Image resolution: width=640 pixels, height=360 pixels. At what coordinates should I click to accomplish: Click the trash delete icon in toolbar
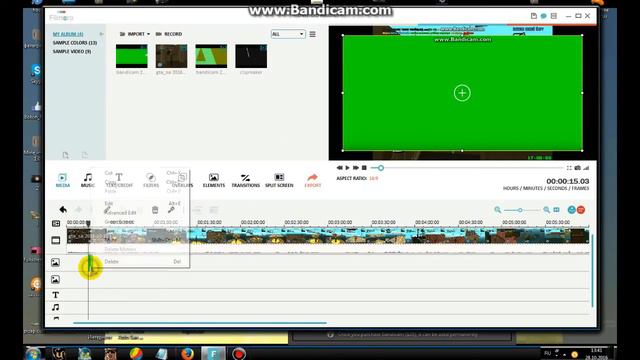155,210
